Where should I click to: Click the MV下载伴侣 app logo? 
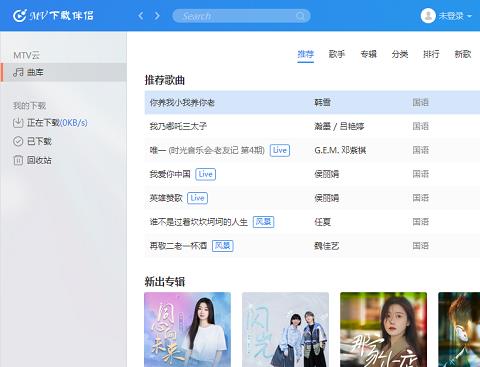tap(53, 16)
